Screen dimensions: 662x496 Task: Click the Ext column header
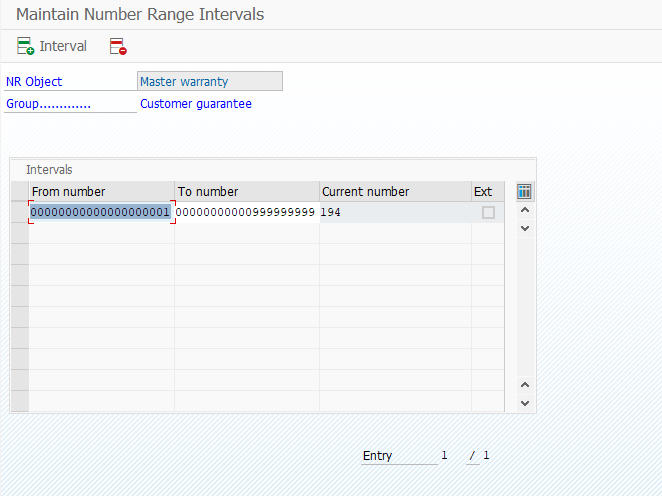click(x=488, y=192)
